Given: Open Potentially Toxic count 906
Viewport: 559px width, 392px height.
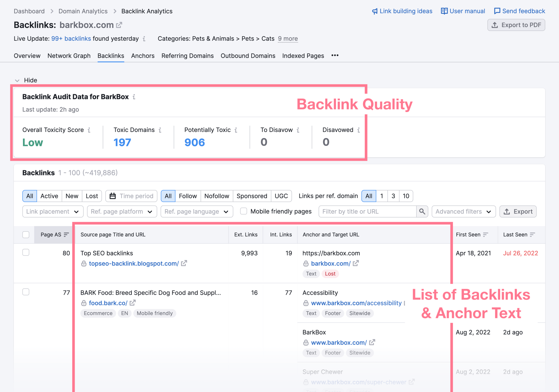Looking at the screenshot, I should click(195, 142).
